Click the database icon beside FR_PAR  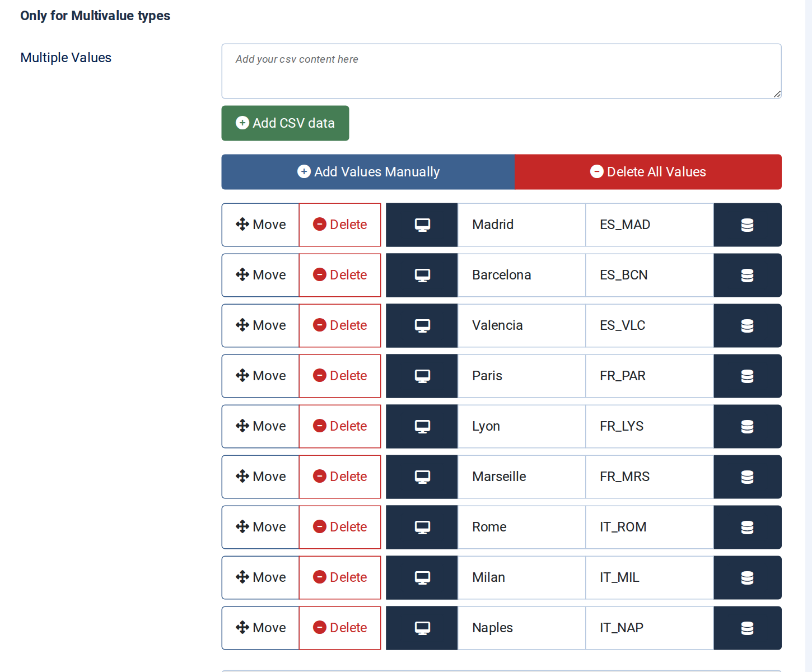tap(747, 376)
